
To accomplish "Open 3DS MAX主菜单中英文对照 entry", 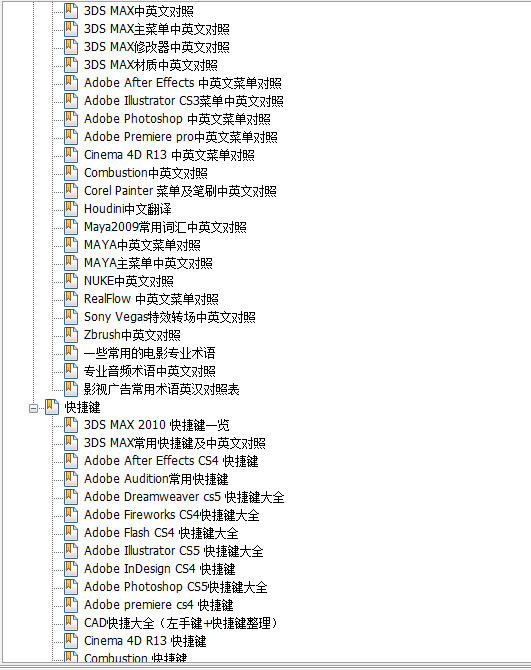I will tap(156, 29).
